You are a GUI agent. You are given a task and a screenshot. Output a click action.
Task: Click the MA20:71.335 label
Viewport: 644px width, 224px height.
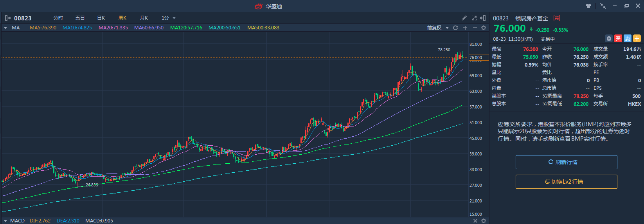click(113, 28)
